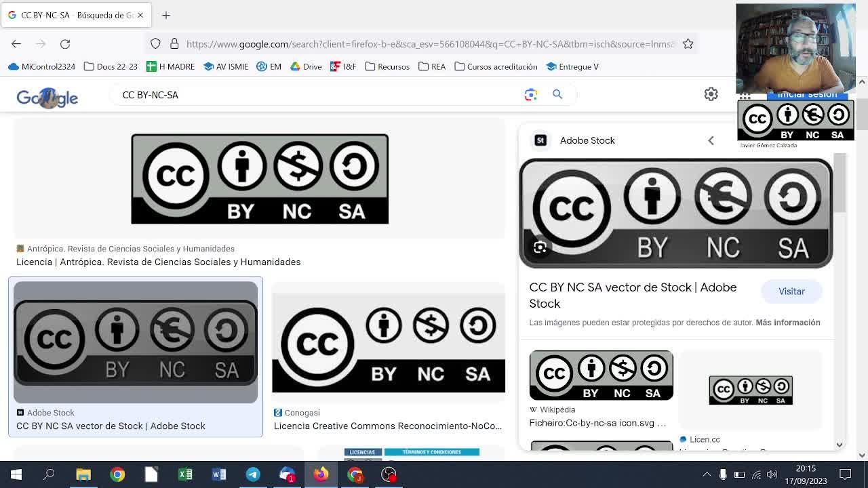
Task: Open 'Ficheiro:Cc-by-nc-sa icon.svg' link
Action: [597, 423]
